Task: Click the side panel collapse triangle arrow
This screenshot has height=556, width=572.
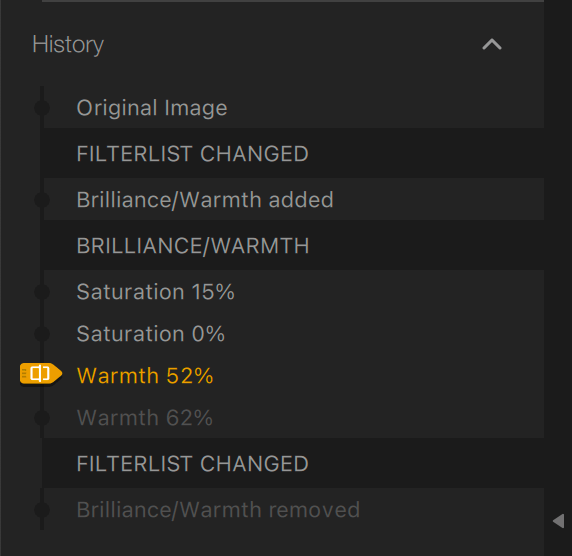Action: (559, 521)
